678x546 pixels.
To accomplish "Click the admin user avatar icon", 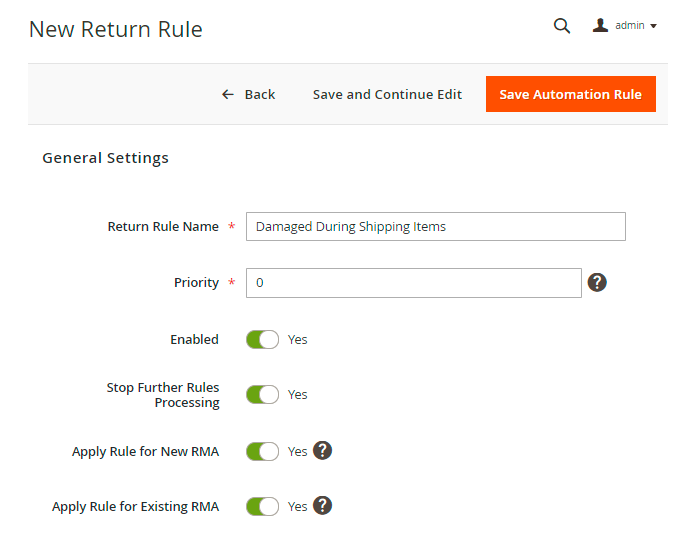I will [600, 25].
